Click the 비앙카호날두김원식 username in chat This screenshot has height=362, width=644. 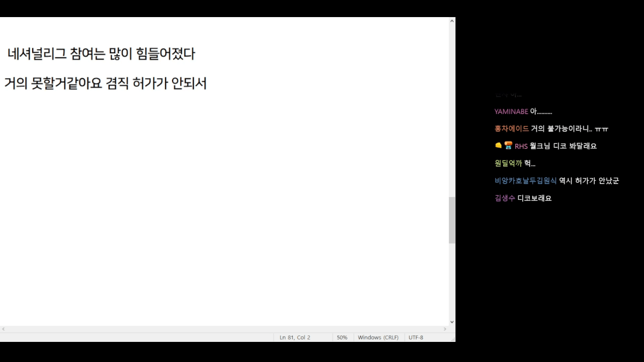pyautogui.click(x=525, y=181)
